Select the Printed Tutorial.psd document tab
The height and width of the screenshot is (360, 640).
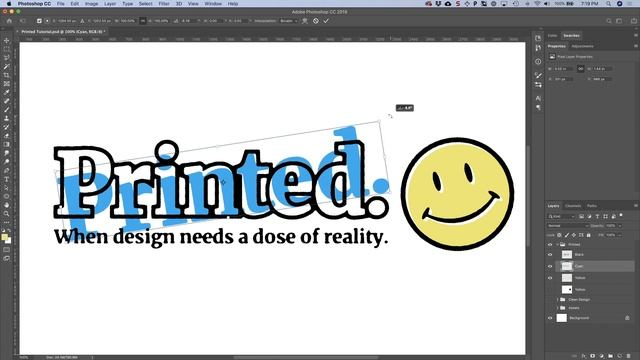coord(63,31)
